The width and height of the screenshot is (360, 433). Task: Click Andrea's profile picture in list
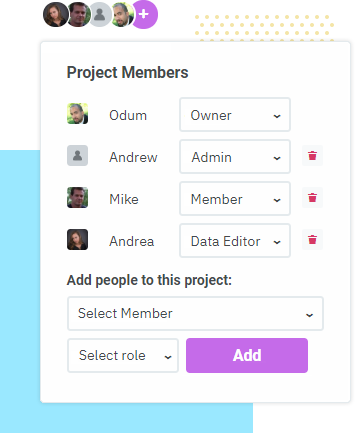[77, 240]
